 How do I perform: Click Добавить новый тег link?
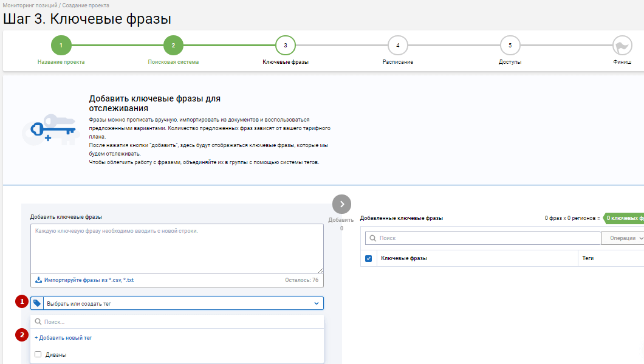tap(63, 337)
